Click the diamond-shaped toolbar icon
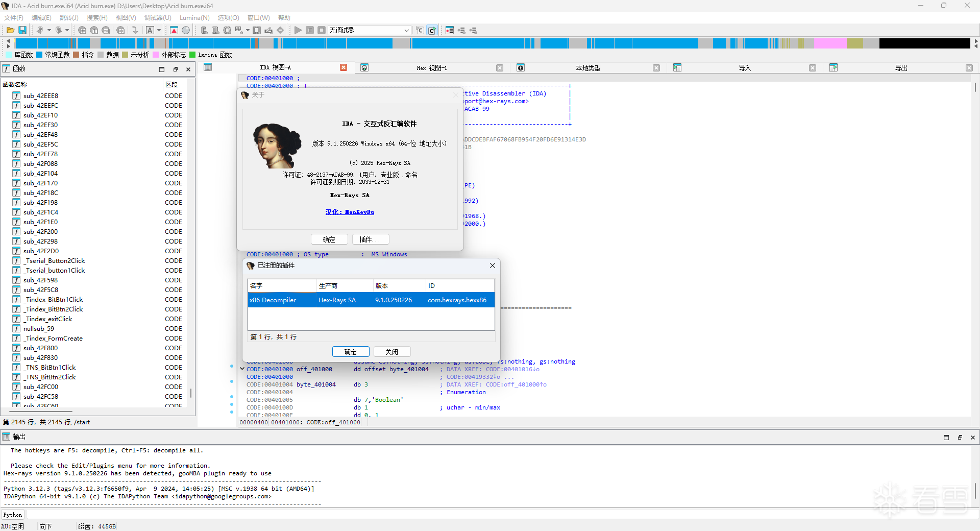This screenshot has width=980, height=531. pyautogui.click(x=280, y=31)
